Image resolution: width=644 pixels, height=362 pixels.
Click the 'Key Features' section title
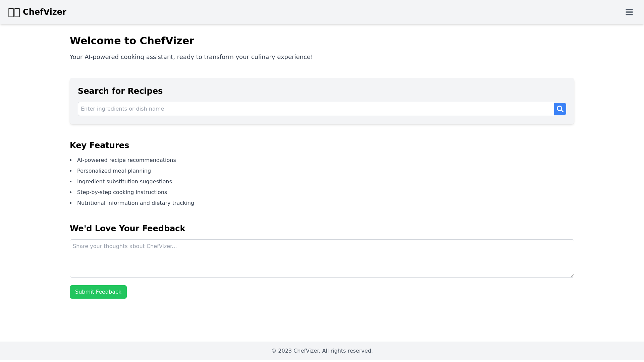99,145
